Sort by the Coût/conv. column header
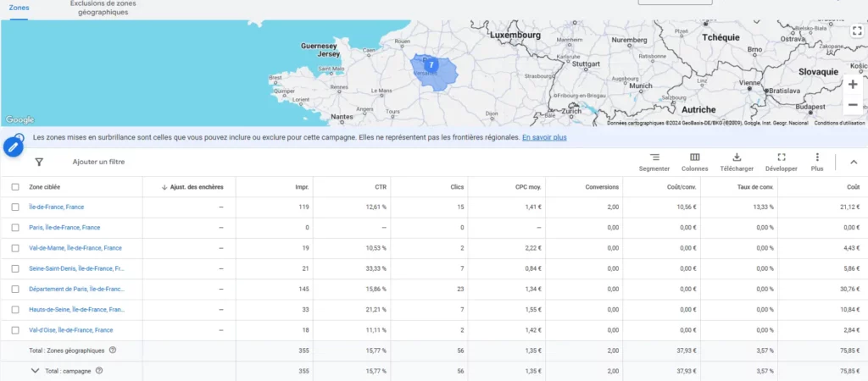Screen dimensions: 868x381 pyautogui.click(x=682, y=187)
